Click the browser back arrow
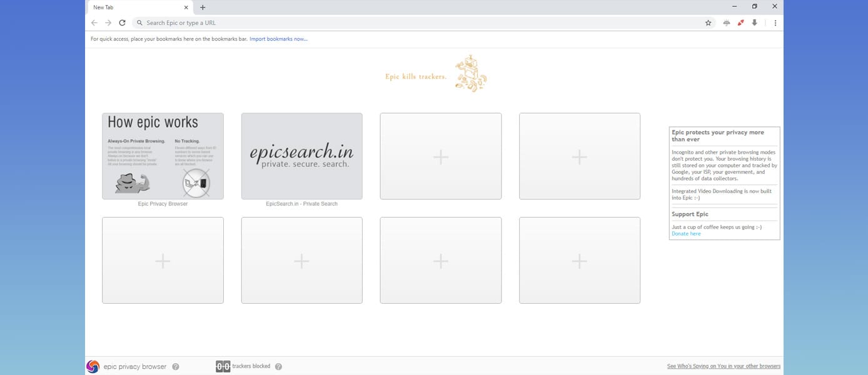The image size is (868, 375). 94,22
